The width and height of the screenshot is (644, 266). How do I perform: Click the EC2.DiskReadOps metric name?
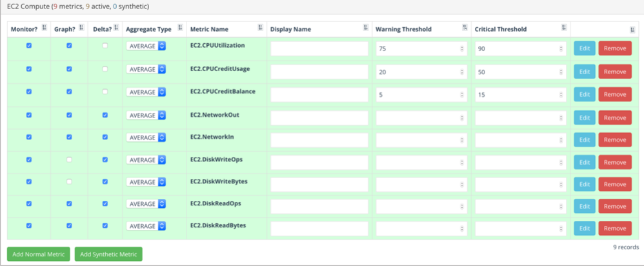click(x=216, y=203)
